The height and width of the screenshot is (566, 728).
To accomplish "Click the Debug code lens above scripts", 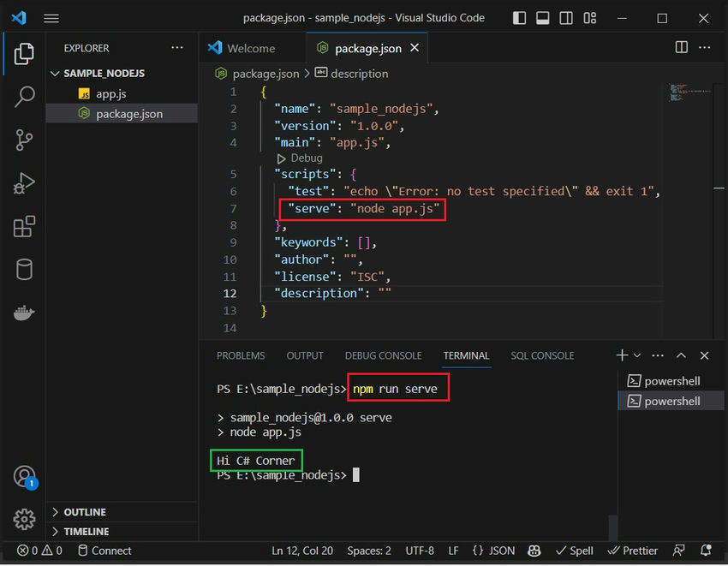I will coord(301,158).
